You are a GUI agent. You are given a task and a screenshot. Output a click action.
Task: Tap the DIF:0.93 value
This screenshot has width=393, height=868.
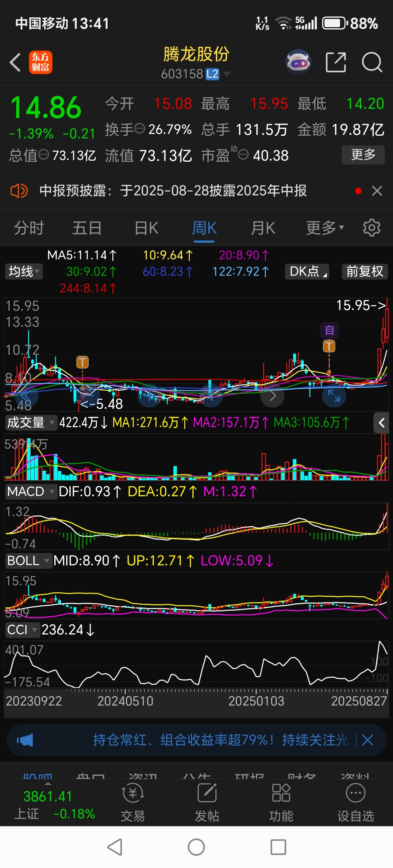[x=90, y=492]
